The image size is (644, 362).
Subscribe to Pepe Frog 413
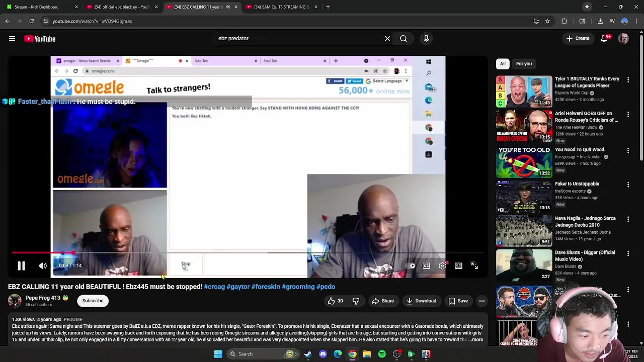coord(93,301)
